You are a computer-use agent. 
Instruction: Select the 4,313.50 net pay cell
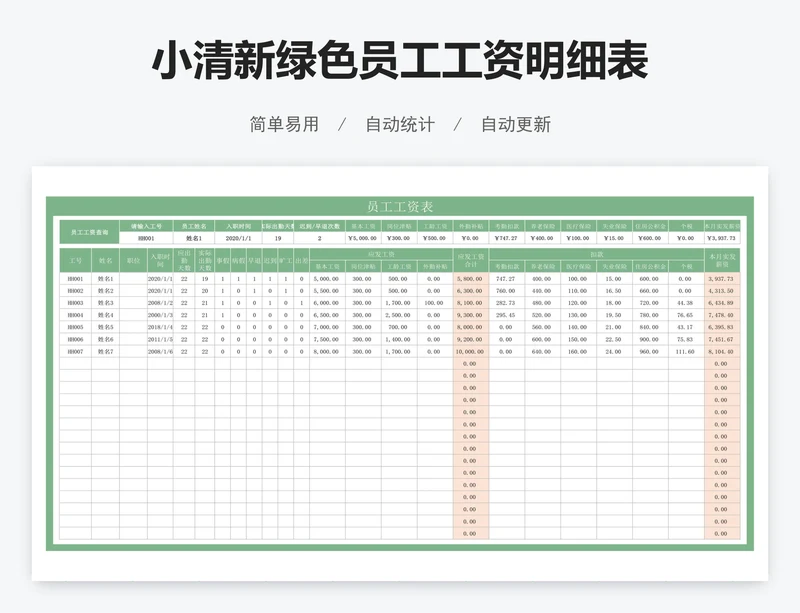pyautogui.click(x=722, y=291)
